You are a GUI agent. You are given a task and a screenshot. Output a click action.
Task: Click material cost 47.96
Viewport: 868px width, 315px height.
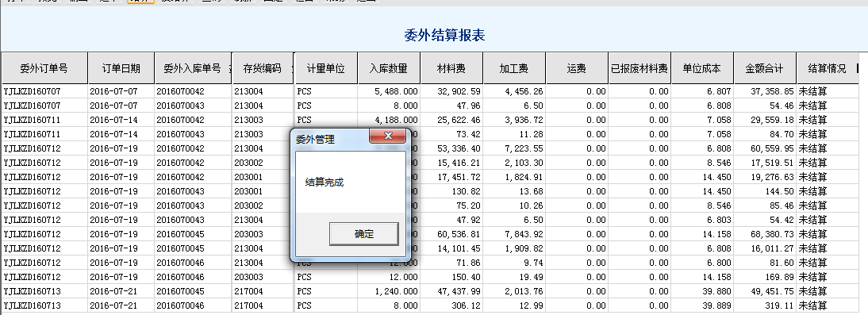click(x=451, y=106)
